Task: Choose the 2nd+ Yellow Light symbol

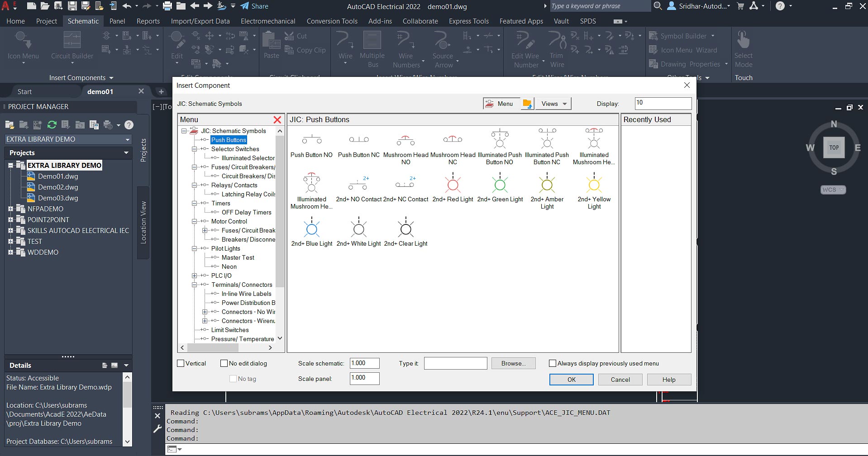Action: click(x=594, y=185)
